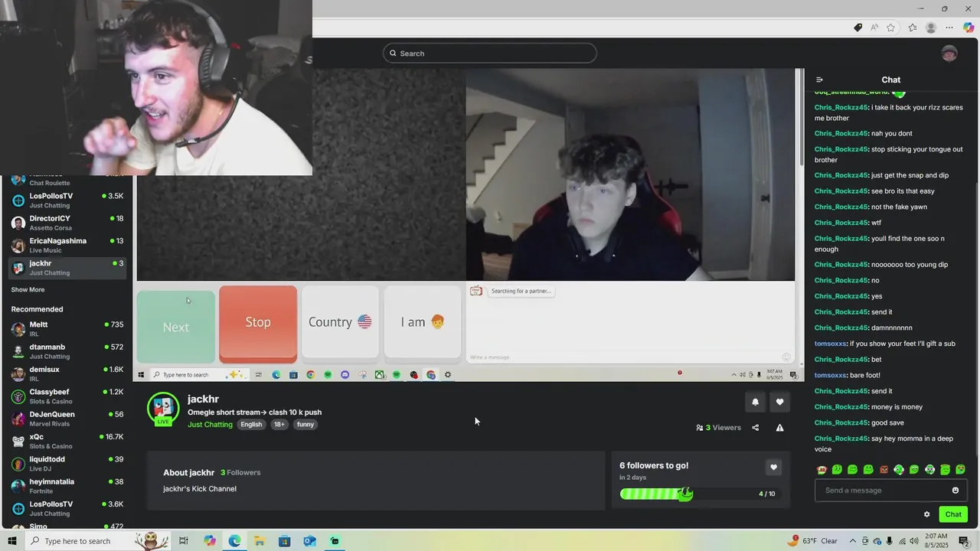Open recommended channel demisux
980x551 pixels.
pyautogui.click(x=67, y=373)
